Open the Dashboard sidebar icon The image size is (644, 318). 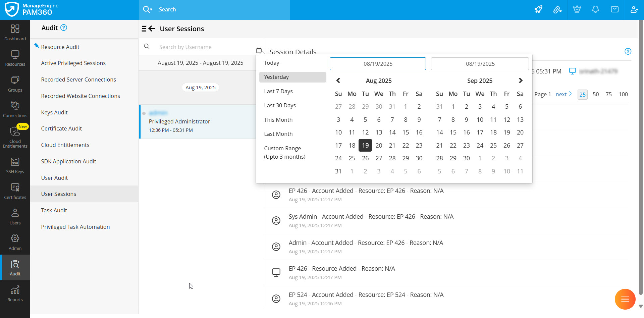(15, 33)
